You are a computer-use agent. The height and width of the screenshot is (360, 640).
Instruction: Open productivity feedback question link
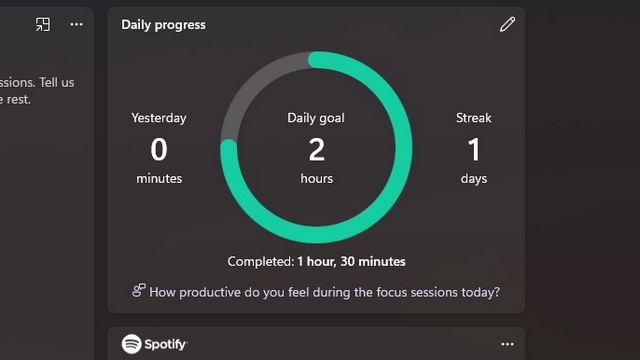click(324, 292)
